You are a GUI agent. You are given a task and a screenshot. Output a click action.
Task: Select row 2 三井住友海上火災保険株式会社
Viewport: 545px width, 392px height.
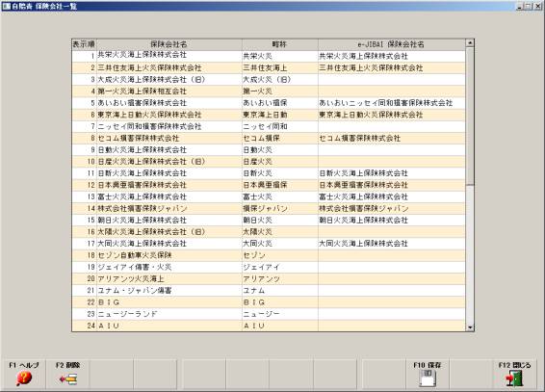tap(169, 67)
